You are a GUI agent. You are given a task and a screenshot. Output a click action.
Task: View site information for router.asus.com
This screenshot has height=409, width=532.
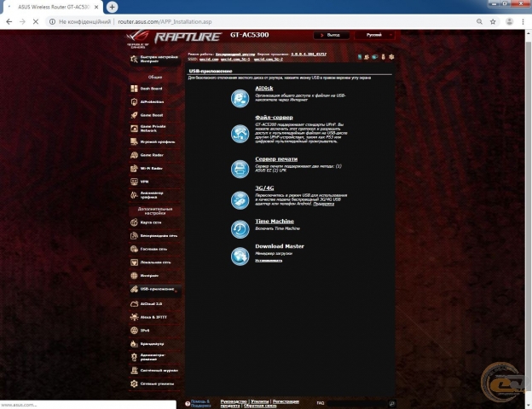pyautogui.click(x=52, y=21)
